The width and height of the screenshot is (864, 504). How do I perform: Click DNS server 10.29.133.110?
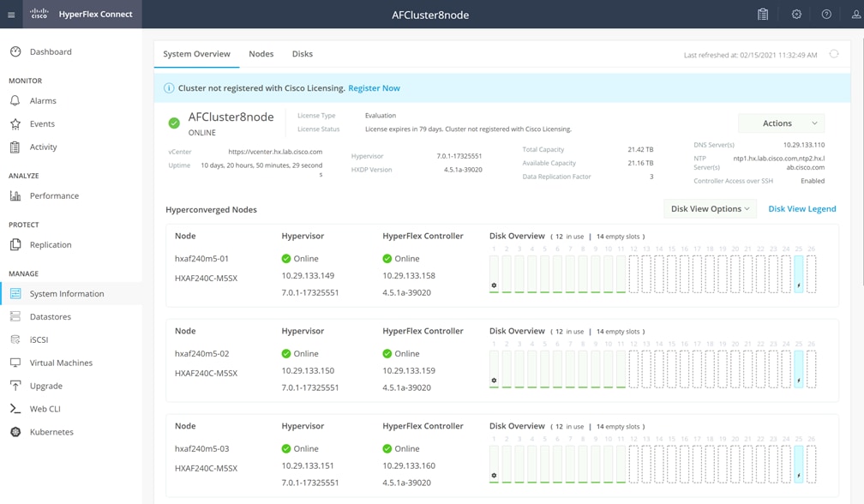(804, 145)
